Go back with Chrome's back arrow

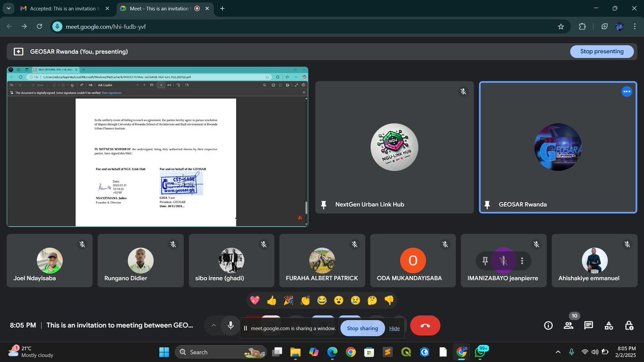9,26
